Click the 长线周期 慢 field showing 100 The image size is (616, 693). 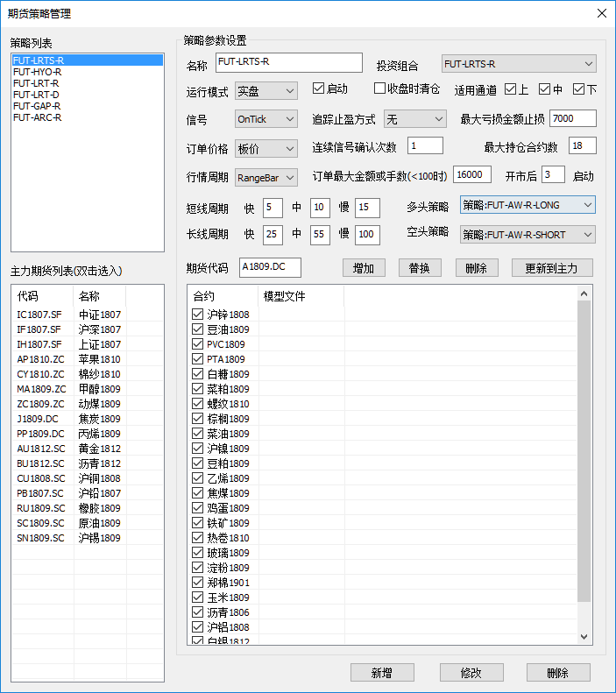367,234
